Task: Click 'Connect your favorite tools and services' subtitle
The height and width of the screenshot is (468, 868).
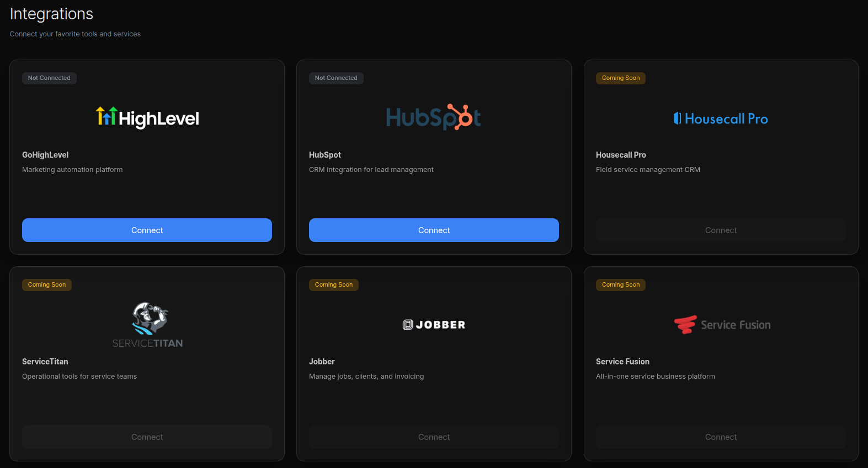Action: click(75, 34)
